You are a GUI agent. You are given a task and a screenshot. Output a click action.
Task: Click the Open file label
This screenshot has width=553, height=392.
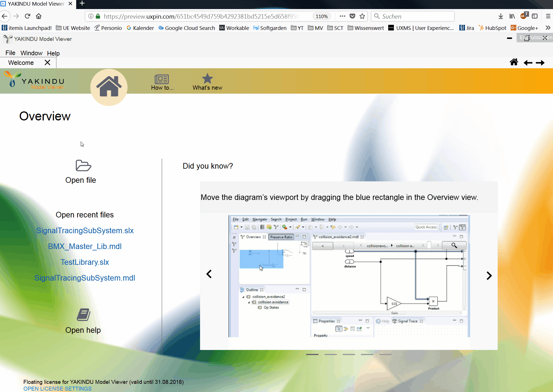pyautogui.click(x=81, y=180)
